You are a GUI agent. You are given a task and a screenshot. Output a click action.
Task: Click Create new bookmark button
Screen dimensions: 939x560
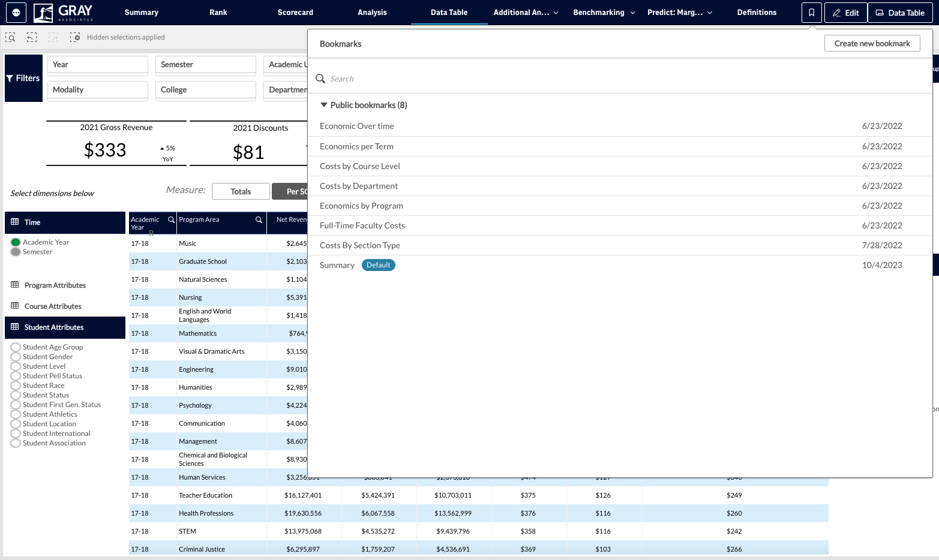[872, 43]
